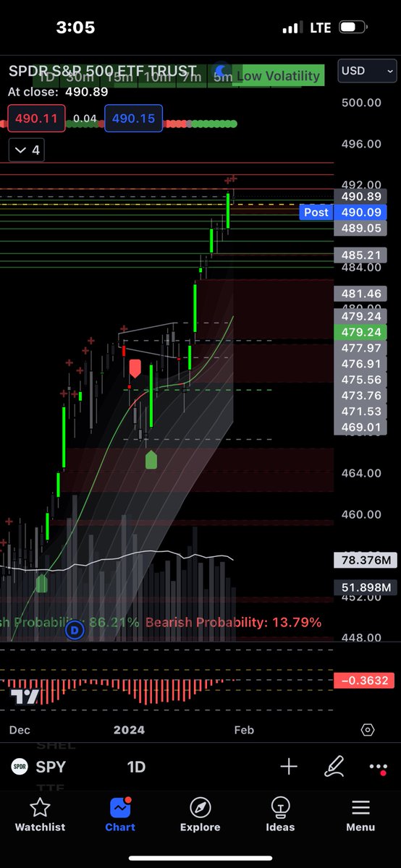The image size is (401, 868).
Task: Tap the SPDR logo next to SPY
Action: 20,767
